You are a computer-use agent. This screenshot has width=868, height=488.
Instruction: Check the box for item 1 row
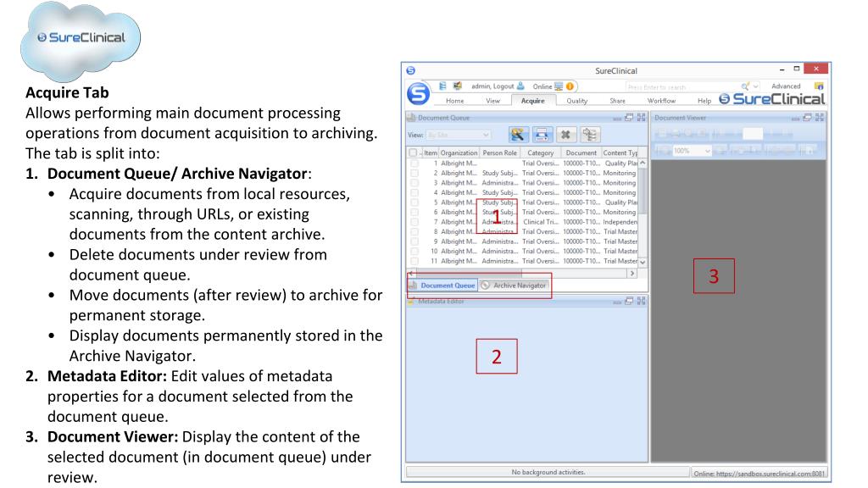click(x=414, y=164)
